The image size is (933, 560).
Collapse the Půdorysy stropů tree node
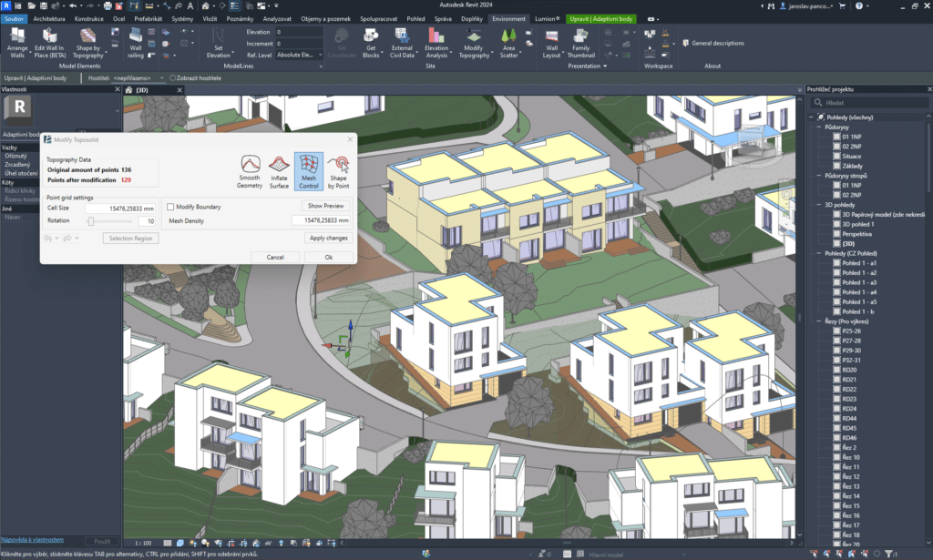tap(819, 176)
